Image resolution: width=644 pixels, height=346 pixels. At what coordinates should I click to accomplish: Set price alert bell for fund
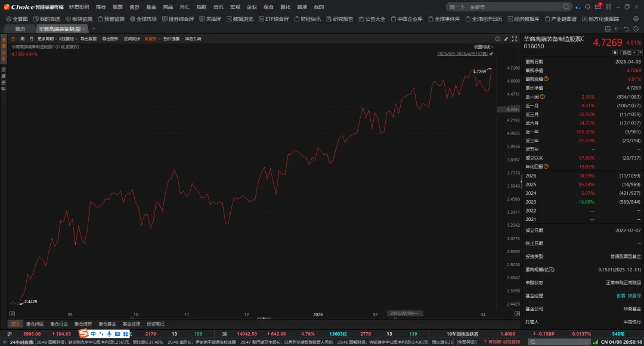pyautogui.click(x=615, y=52)
